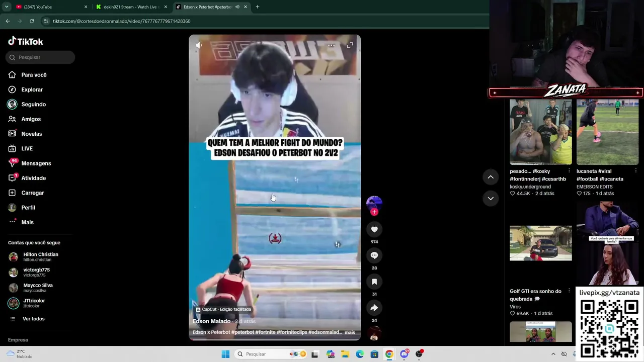Click the CapCut Edição facilitada tag
Screen dimensions: 644x362
point(223,309)
